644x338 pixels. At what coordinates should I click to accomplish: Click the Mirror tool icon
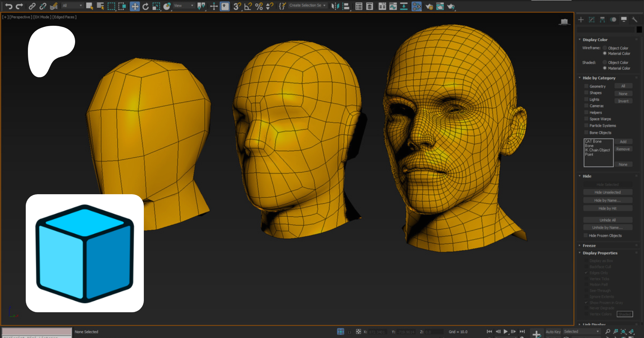pyautogui.click(x=335, y=6)
